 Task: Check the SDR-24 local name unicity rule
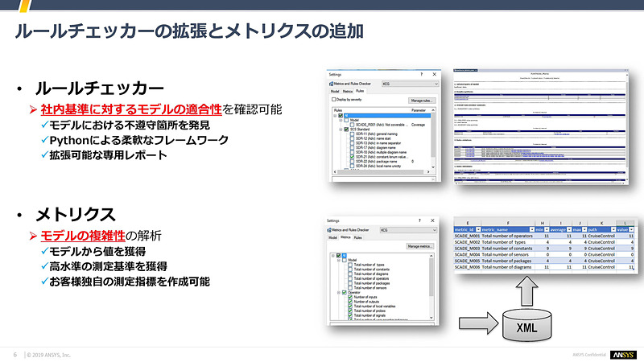tap(352, 166)
